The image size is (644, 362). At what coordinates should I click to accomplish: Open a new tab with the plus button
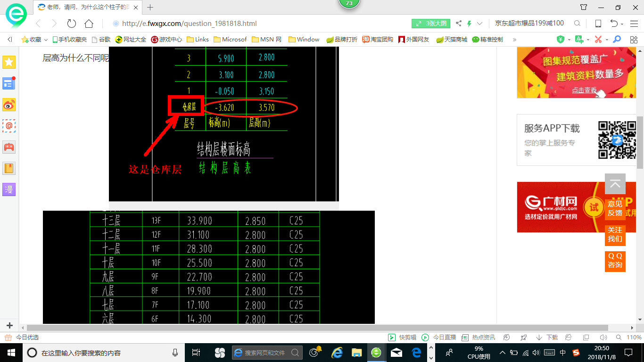coord(150,7)
